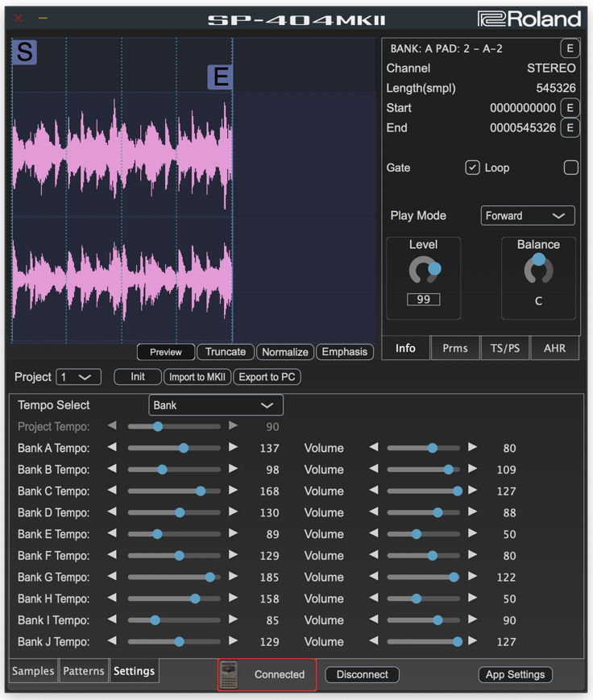Increase Bank H Volume with the right arrow
The height and width of the screenshot is (700, 593).
472,598
